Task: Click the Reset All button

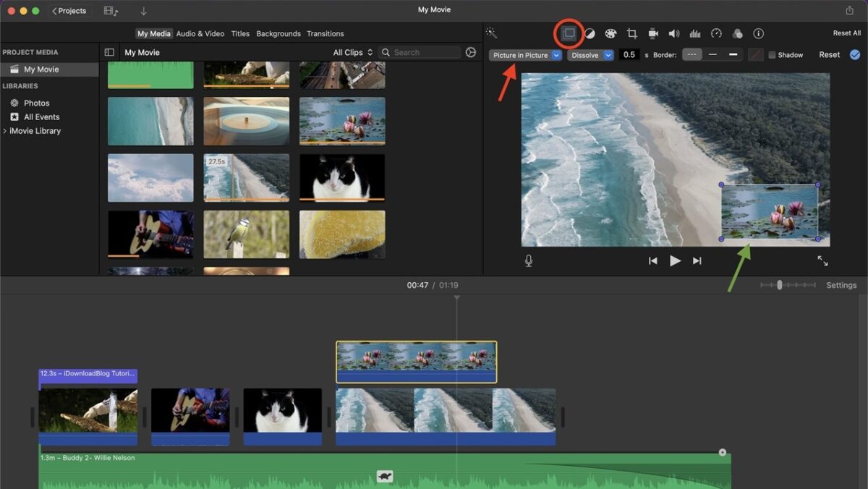Action: pyautogui.click(x=847, y=33)
